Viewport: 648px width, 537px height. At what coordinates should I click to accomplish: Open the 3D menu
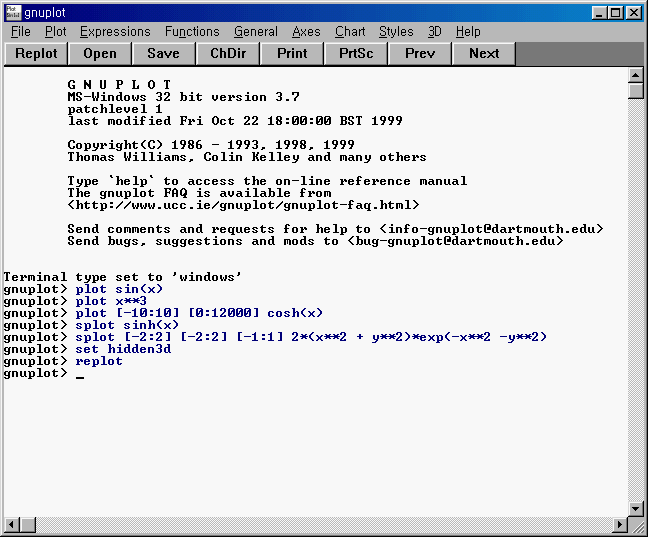434,32
